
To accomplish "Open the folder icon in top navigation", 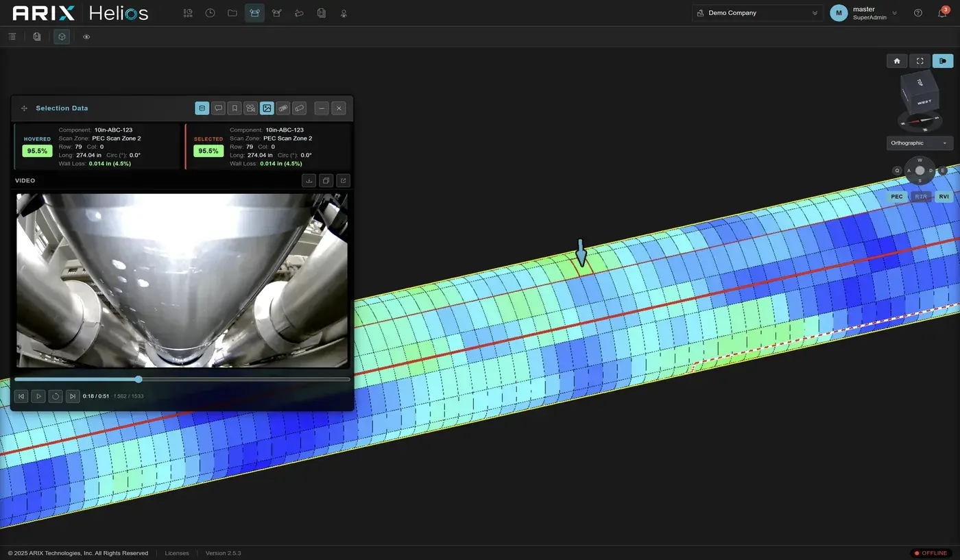I will (232, 13).
